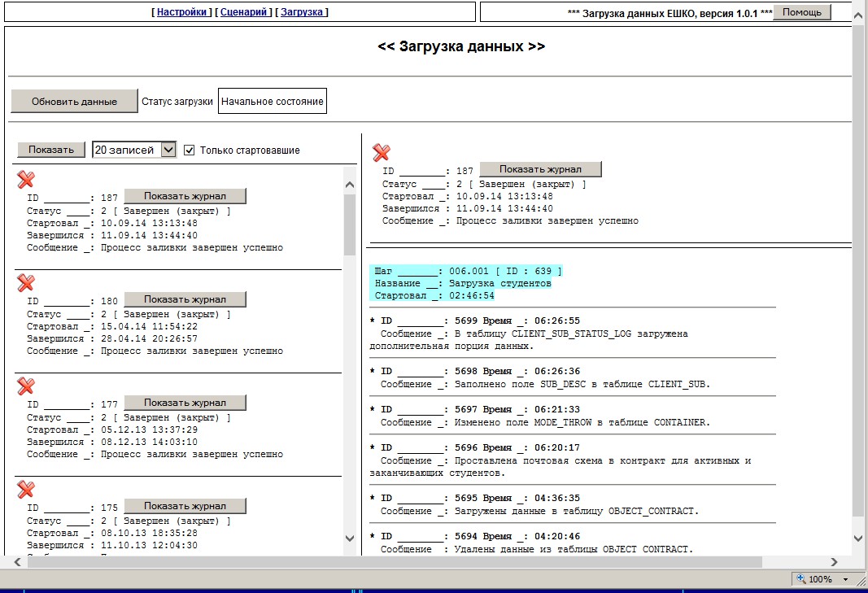Click red X icon above record ID 175
This screenshot has height=593, width=868.
pos(25,489)
